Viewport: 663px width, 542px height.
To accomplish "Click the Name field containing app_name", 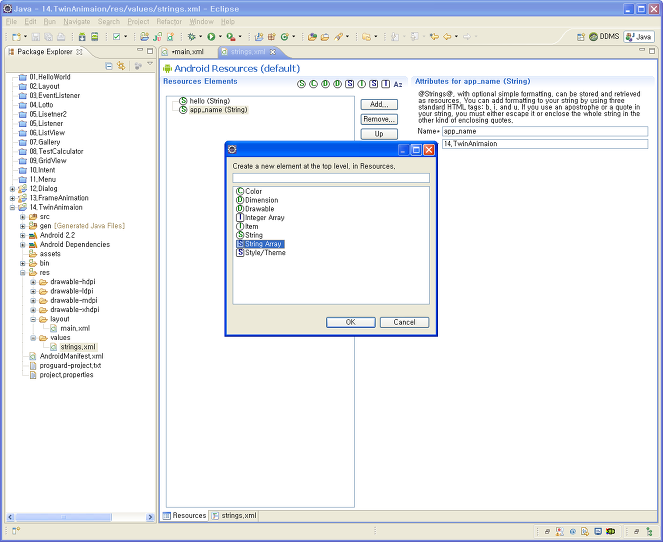I will [x=545, y=131].
